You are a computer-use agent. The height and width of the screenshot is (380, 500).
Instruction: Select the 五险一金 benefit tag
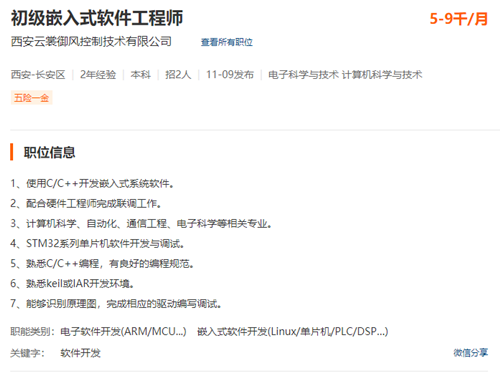click(x=32, y=98)
